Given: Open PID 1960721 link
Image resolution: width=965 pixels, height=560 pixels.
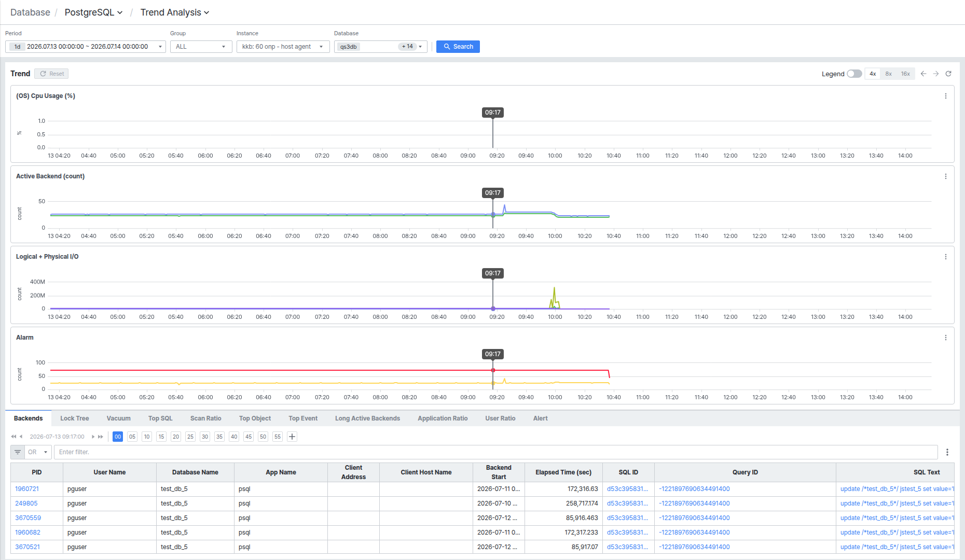Looking at the screenshot, I should point(27,489).
